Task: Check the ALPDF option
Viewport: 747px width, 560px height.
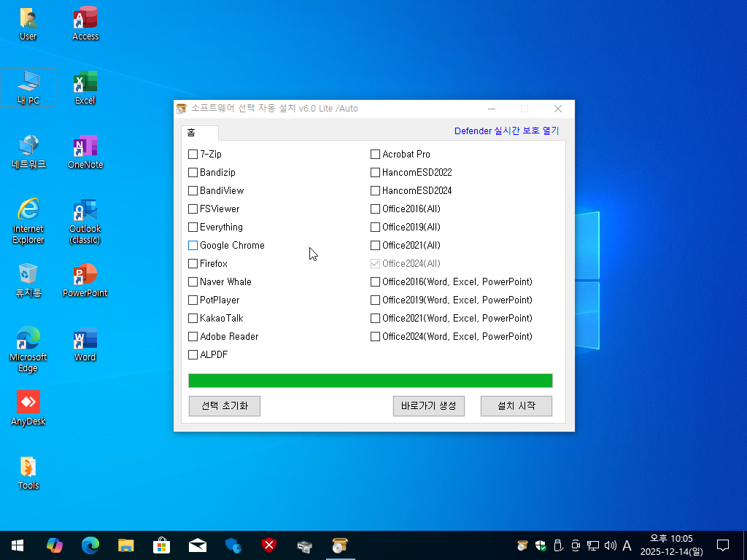Action: (x=193, y=355)
